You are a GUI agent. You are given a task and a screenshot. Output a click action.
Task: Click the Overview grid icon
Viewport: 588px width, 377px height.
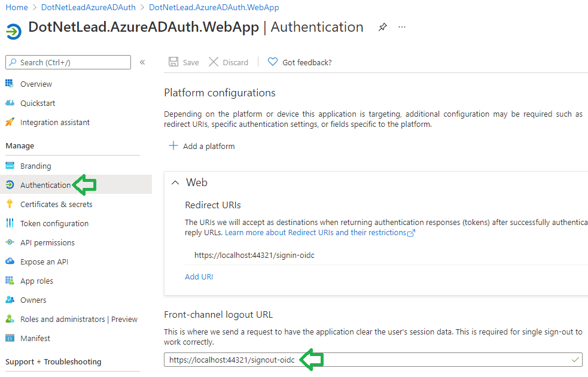tap(10, 84)
